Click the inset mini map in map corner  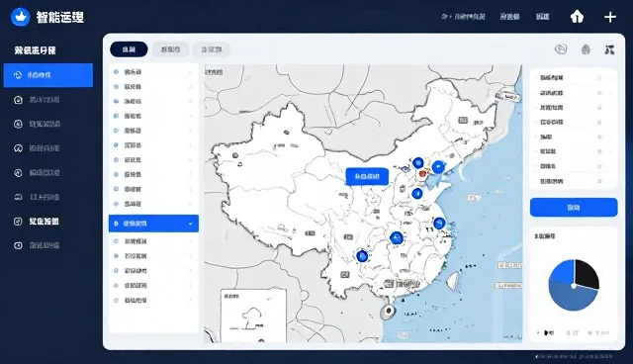[x=253, y=316]
